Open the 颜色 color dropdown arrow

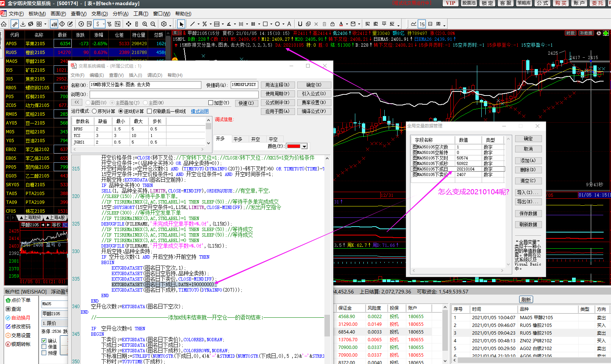click(x=304, y=146)
